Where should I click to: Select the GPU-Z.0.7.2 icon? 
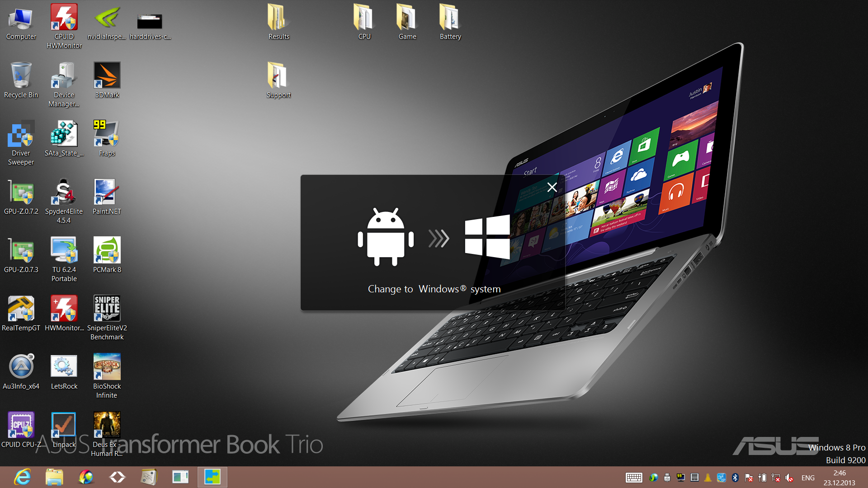21,198
